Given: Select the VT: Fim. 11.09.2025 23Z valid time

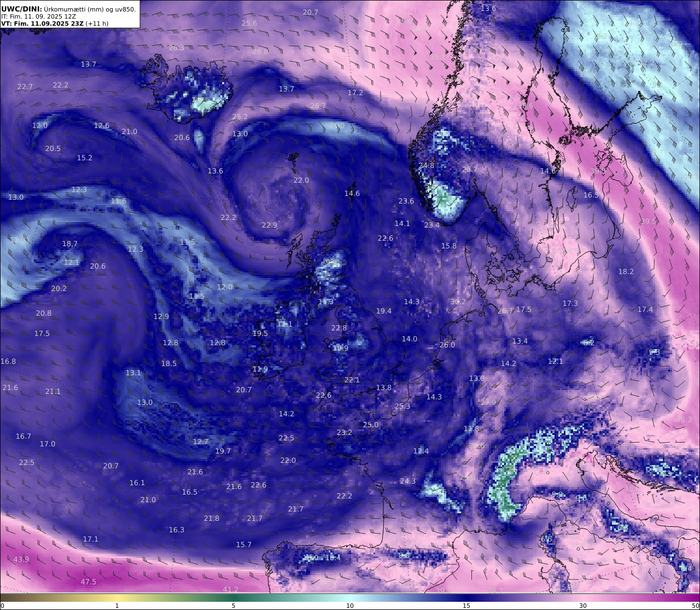Looking at the screenshot, I should pyautogui.click(x=55, y=24).
